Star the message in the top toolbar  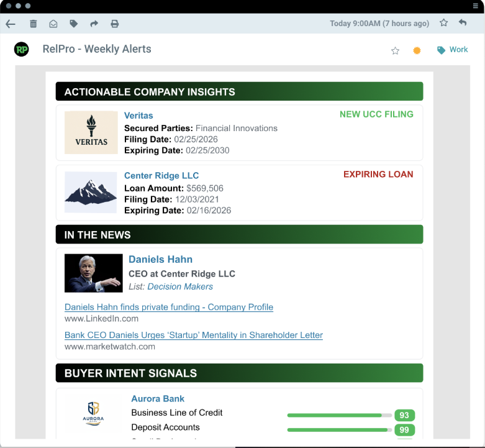coord(443,22)
